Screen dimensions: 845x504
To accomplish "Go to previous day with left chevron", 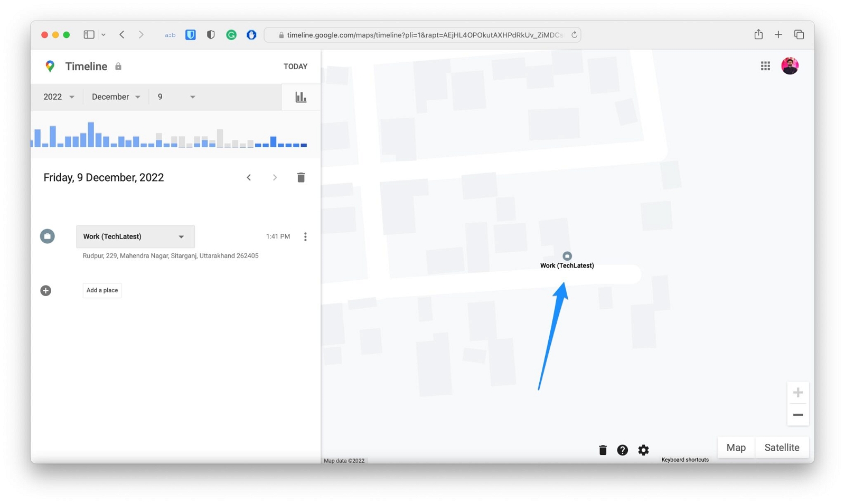I will 249,177.
